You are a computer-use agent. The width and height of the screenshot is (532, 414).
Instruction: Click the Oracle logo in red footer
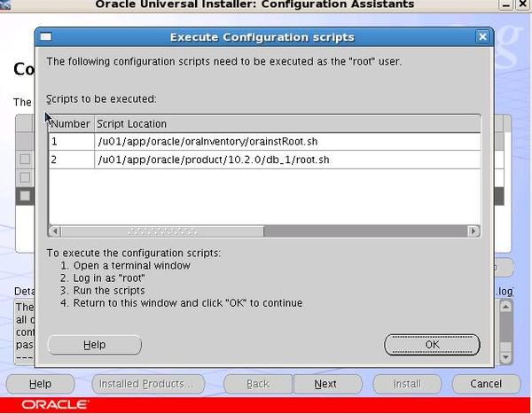click(x=55, y=404)
